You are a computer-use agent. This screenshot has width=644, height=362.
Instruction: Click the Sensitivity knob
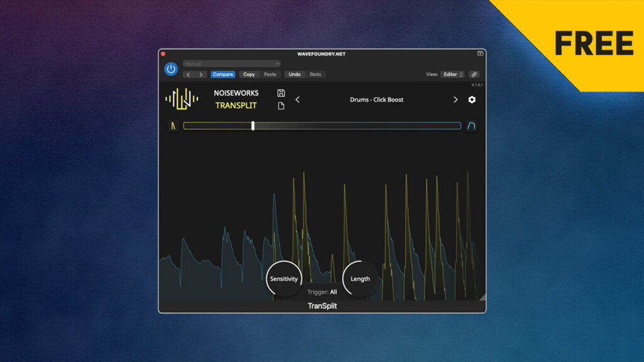(x=284, y=278)
